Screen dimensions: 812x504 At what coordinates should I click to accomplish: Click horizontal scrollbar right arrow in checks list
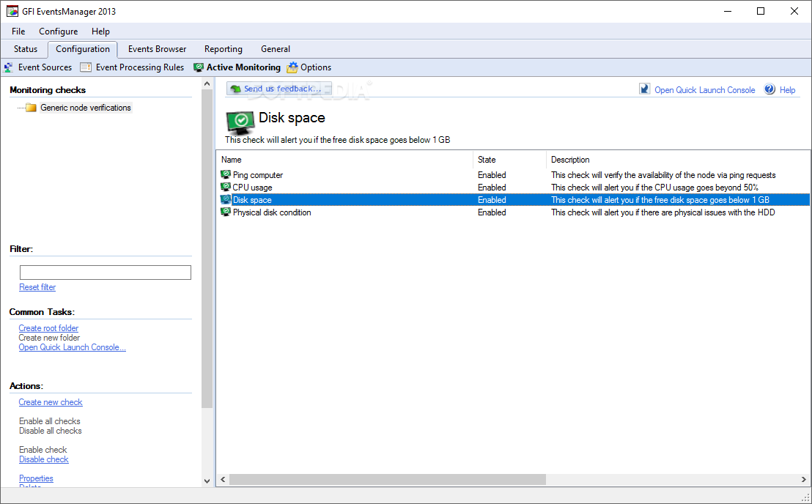(804, 480)
